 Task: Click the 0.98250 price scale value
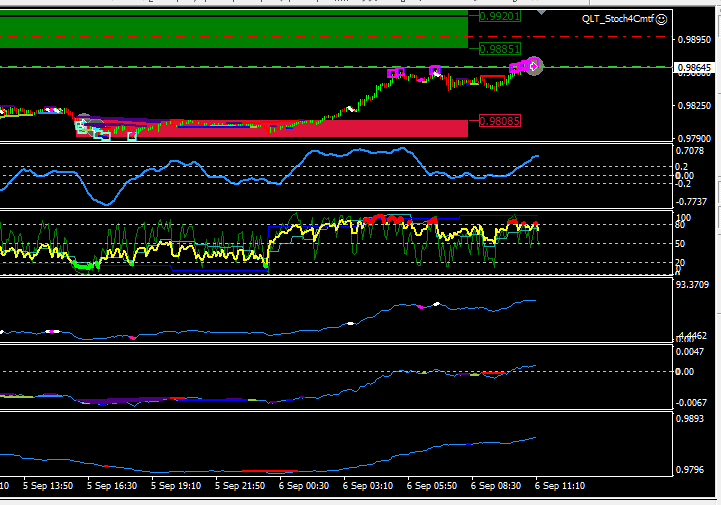pyautogui.click(x=694, y=106)
